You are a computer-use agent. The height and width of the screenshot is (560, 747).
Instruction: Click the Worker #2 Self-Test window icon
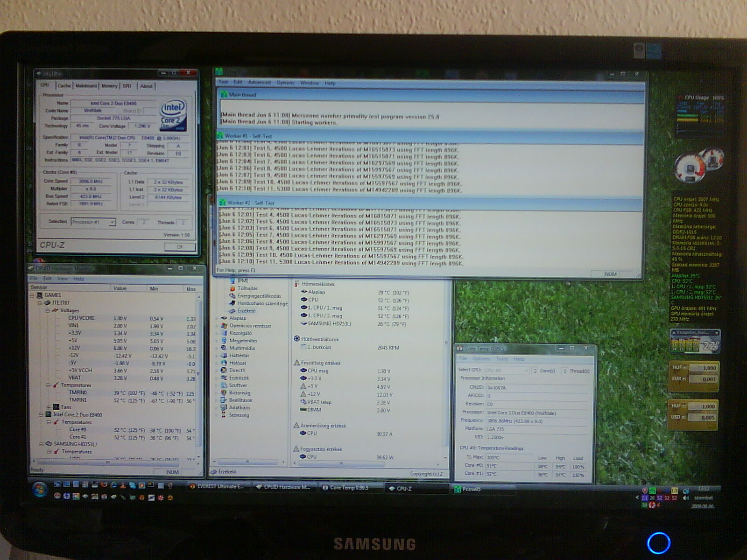pyautogui.click(x=223, y=203)
